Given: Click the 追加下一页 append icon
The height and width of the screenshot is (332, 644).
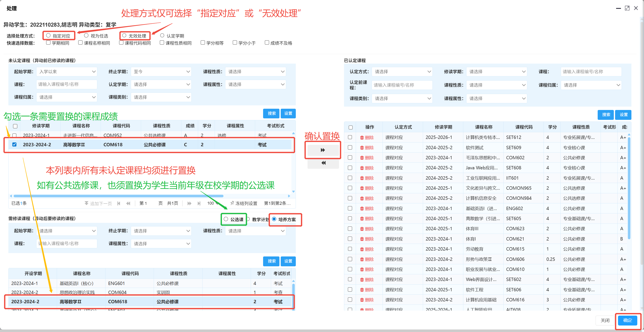Looking at the screenshot, I should point(86,203).
